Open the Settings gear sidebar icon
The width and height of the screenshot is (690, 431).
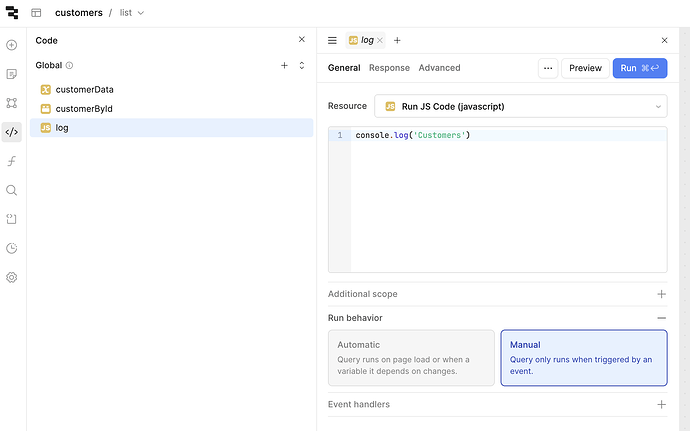click(x=12, y=277)
